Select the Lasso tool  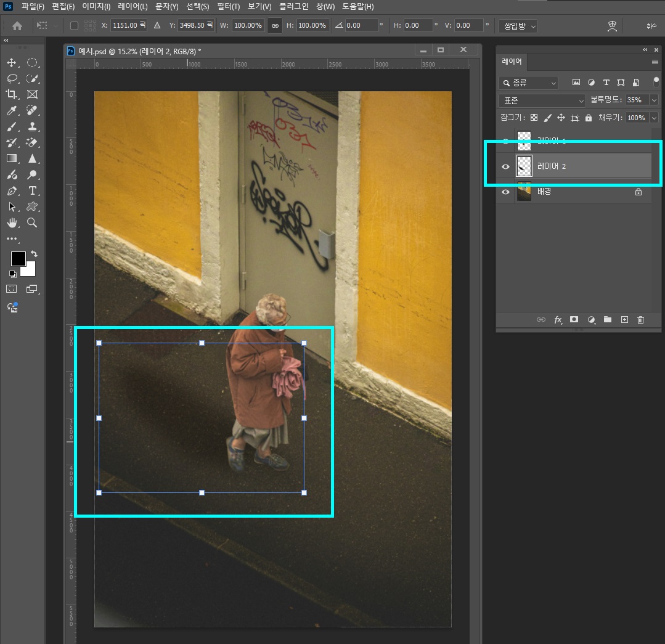pos(12,78)
